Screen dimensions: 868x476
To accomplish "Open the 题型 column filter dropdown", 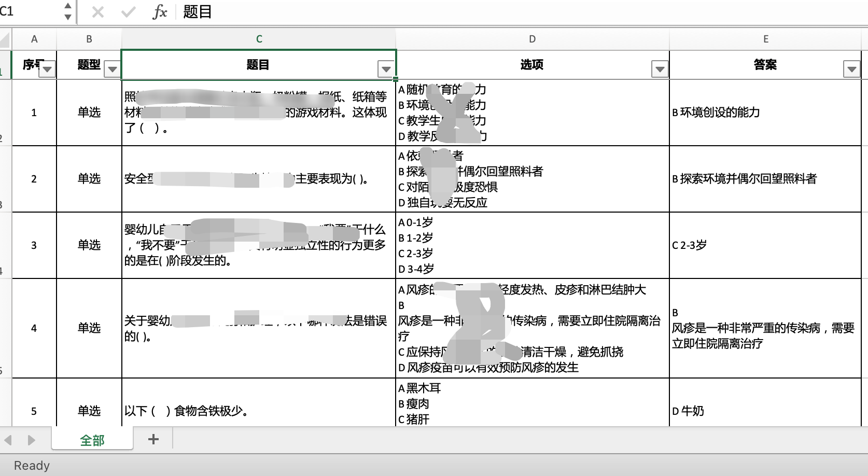I will [111, 68].
